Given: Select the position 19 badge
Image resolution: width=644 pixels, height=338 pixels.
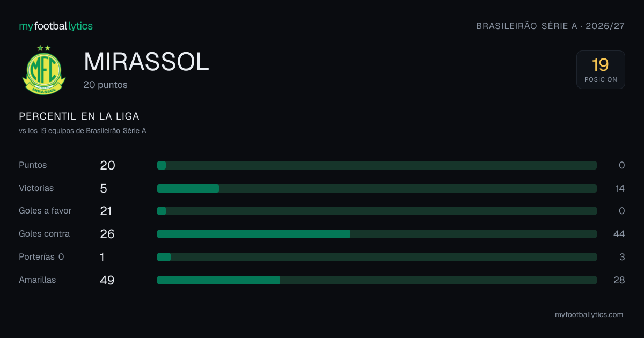Looking at the screenshot, I should (x=601, y=70).
